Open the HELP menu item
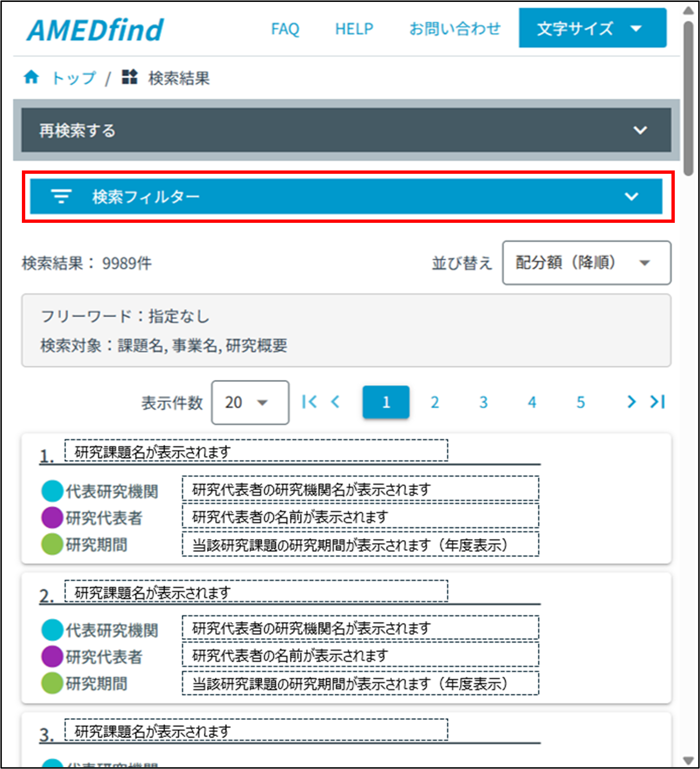 (354, 29)
